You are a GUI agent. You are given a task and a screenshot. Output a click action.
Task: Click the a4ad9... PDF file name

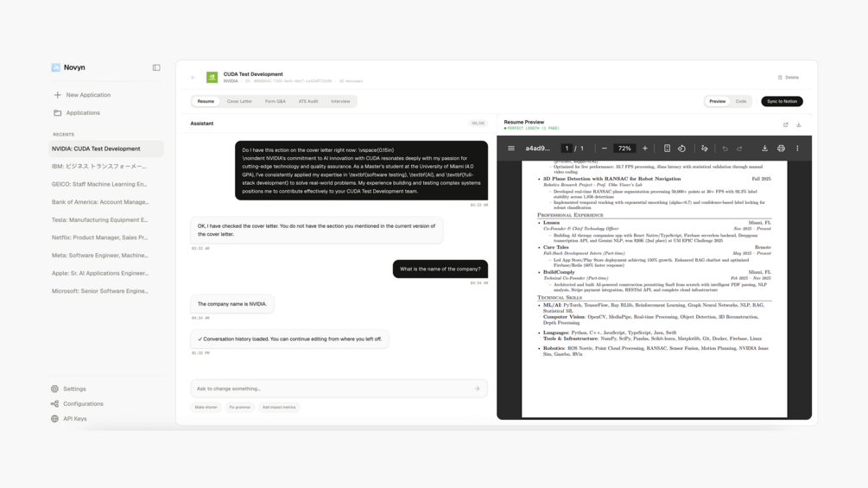click(537, 149)
